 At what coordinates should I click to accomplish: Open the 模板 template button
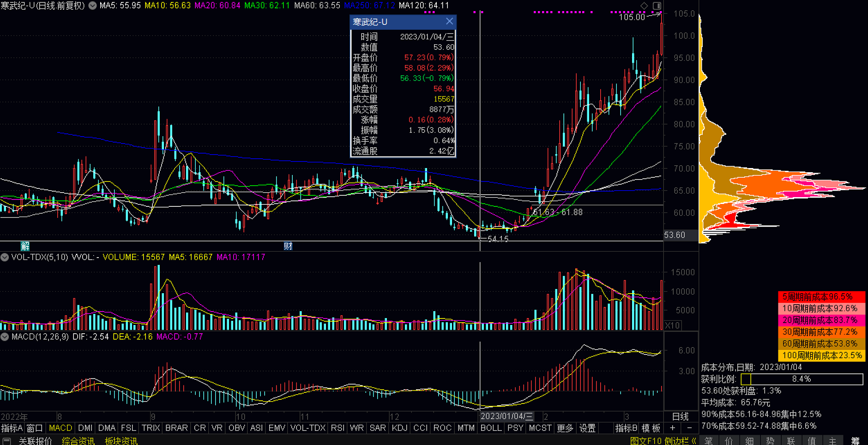tap(651, 428)
